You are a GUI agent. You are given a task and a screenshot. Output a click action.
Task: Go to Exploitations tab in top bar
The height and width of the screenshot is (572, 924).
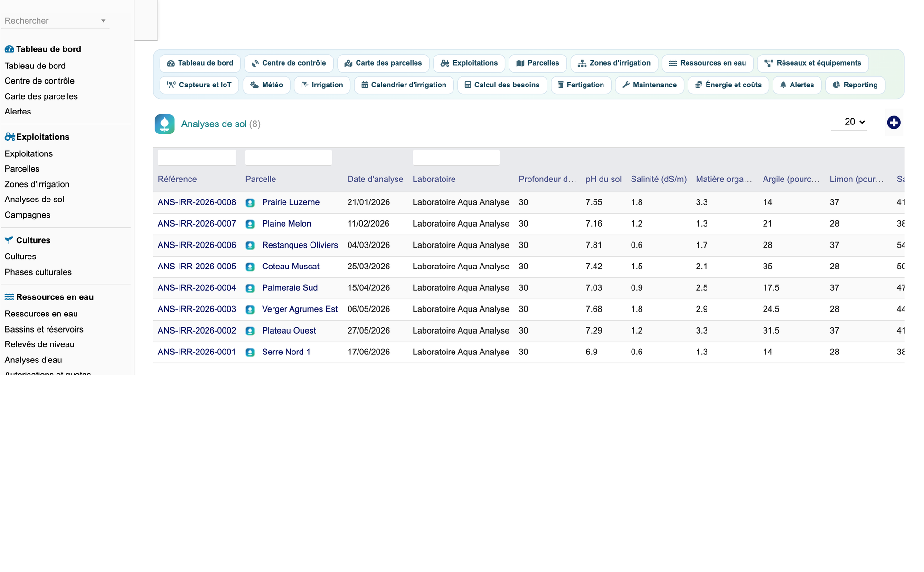469,63
